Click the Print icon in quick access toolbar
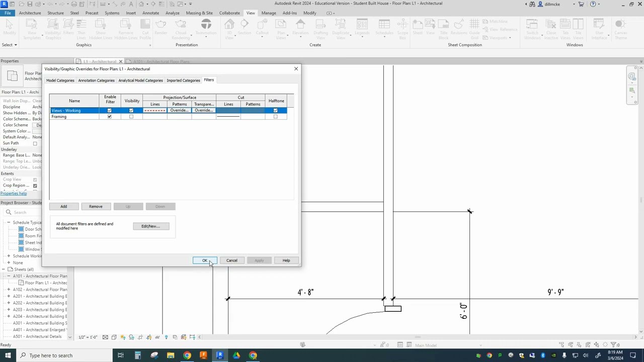Image resolution: width=644 pixels, height=362 pixels. coord(74,4)
